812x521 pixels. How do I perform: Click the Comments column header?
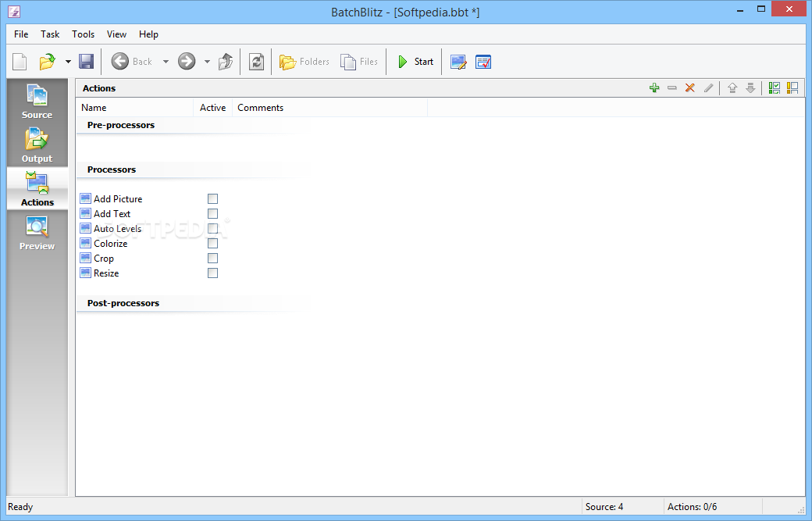329,108
